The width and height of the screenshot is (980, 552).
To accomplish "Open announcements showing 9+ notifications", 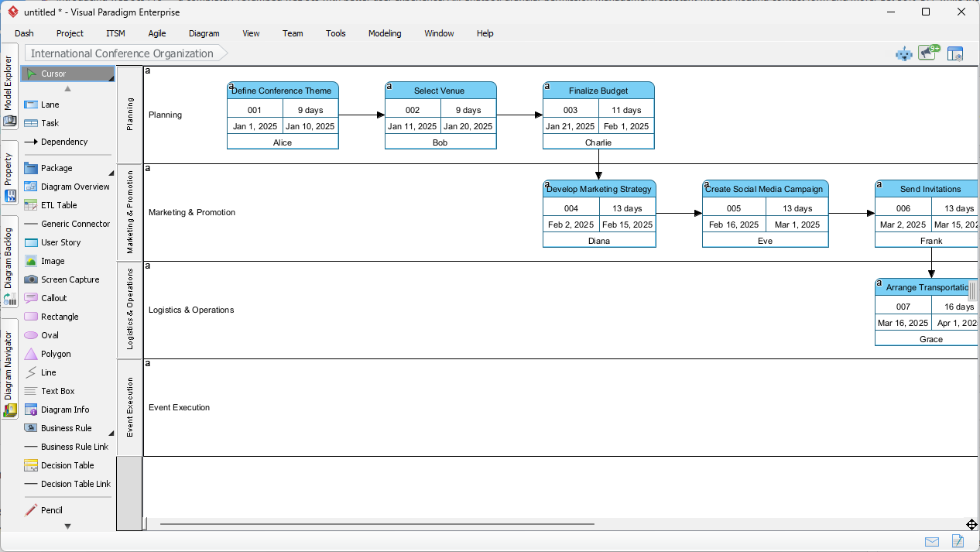I will tap(927, 53).
